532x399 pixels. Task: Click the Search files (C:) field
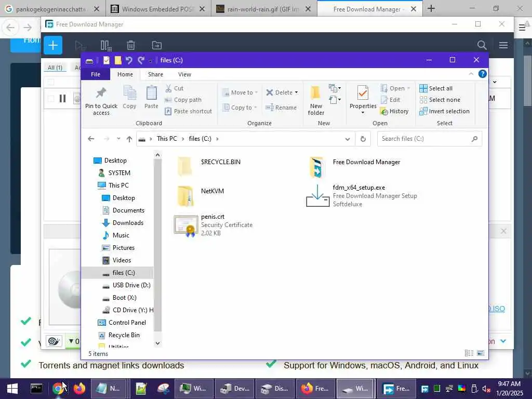click(430, 139)
